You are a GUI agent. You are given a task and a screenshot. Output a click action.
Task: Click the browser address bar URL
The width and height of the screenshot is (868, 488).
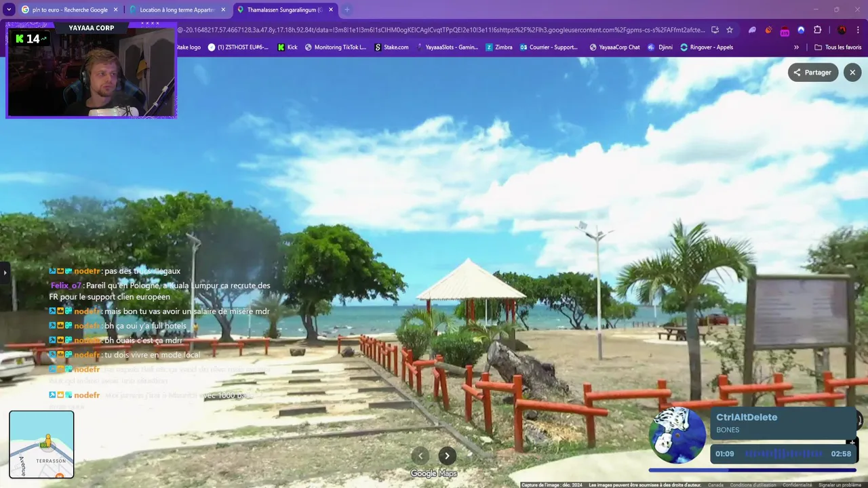click(441, 30)
